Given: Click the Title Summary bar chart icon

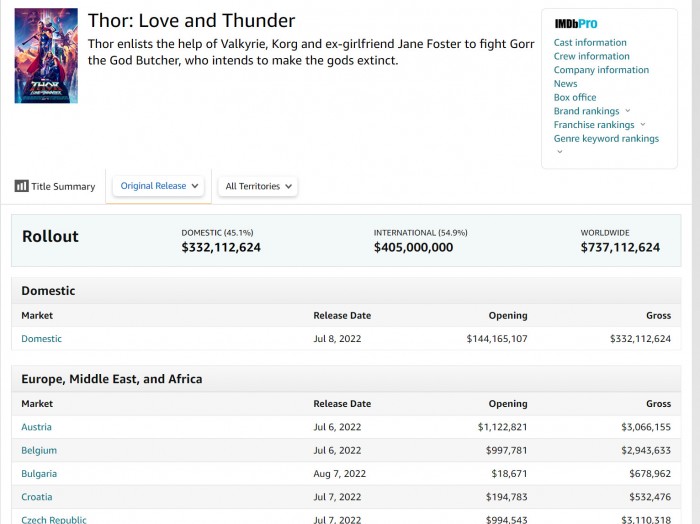Looking at the screenshot, I should point(21,186).
